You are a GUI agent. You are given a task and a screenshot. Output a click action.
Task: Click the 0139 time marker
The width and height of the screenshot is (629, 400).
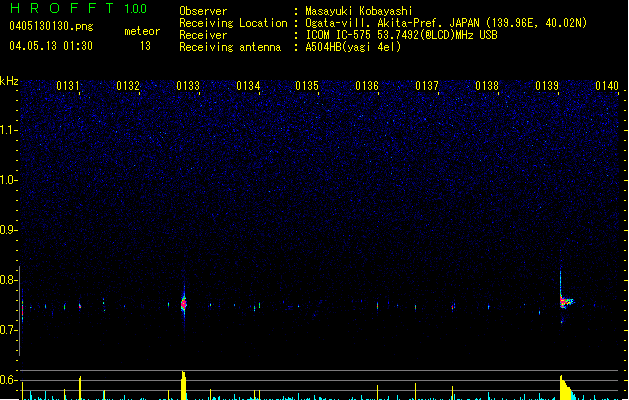click(547, 86)
